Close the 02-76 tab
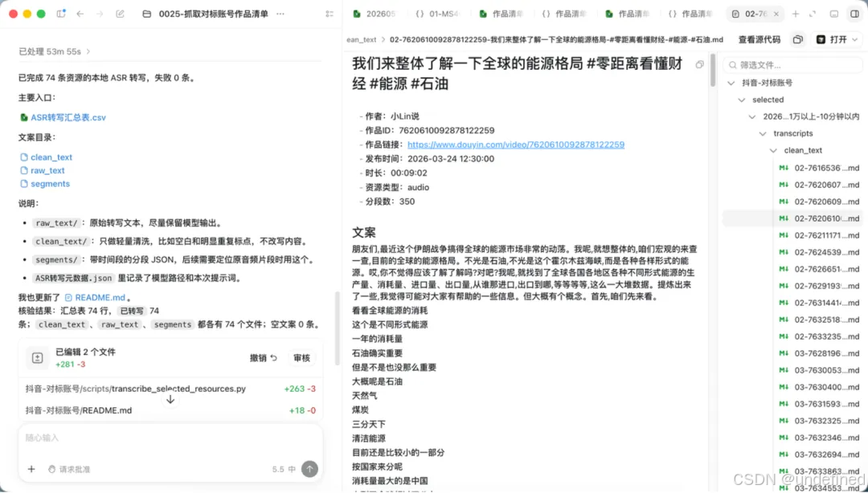Viewport: 868px width, 493px height. coord(776,14)
